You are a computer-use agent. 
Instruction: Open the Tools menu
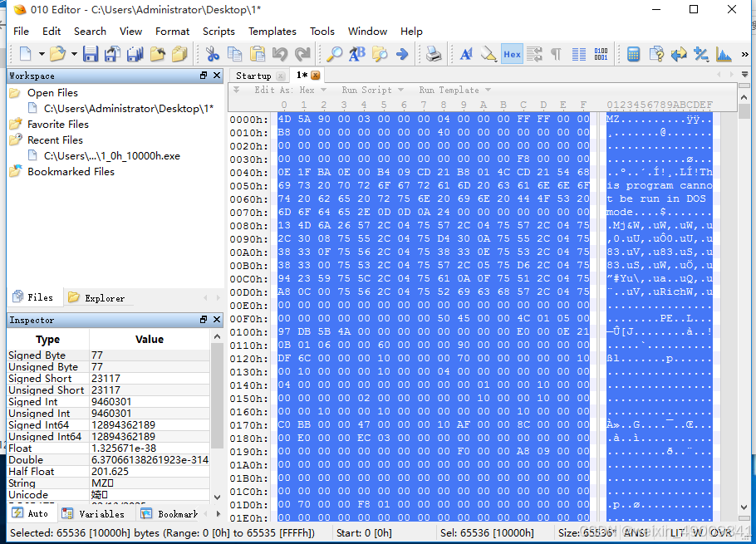tap(322, 32)
